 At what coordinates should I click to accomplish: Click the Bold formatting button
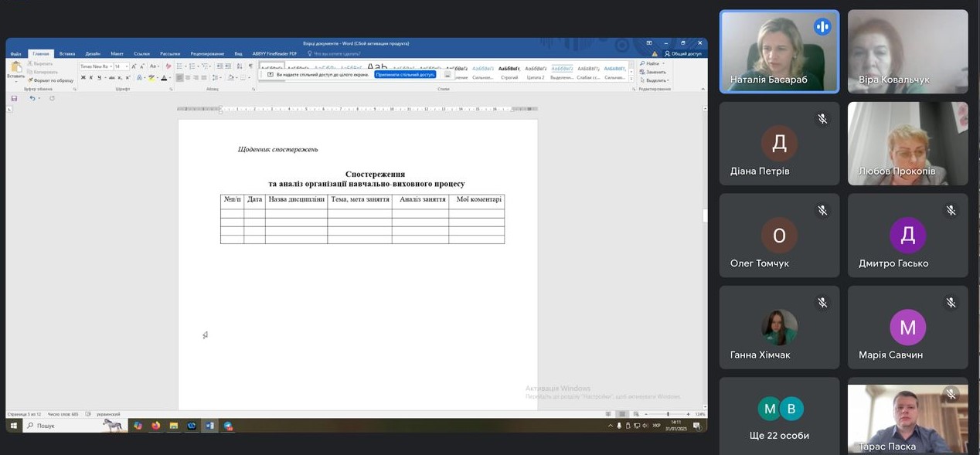(x=83, y=77)
